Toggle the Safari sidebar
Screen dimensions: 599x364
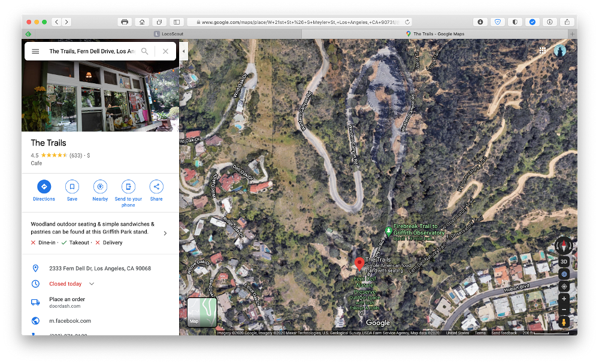[177, 22]
